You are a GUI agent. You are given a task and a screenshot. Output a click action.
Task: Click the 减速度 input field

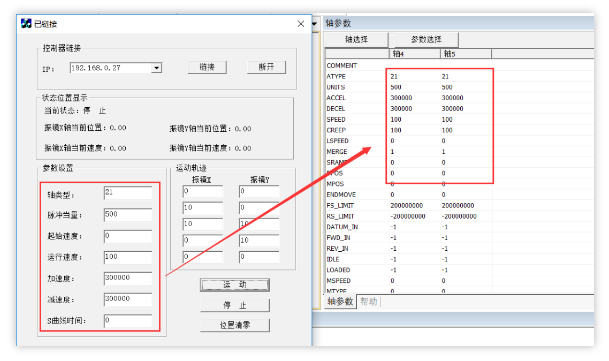[128, 299]
